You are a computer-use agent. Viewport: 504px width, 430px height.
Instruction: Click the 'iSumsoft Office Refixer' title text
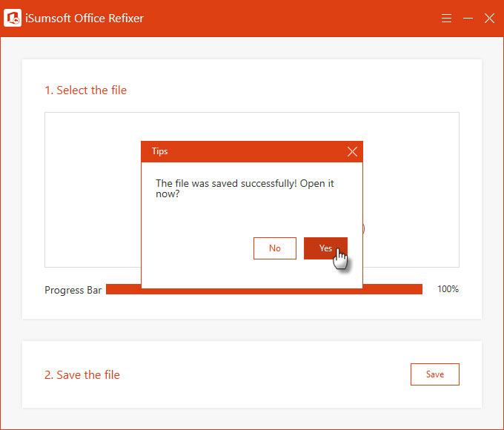pos(84,19)
